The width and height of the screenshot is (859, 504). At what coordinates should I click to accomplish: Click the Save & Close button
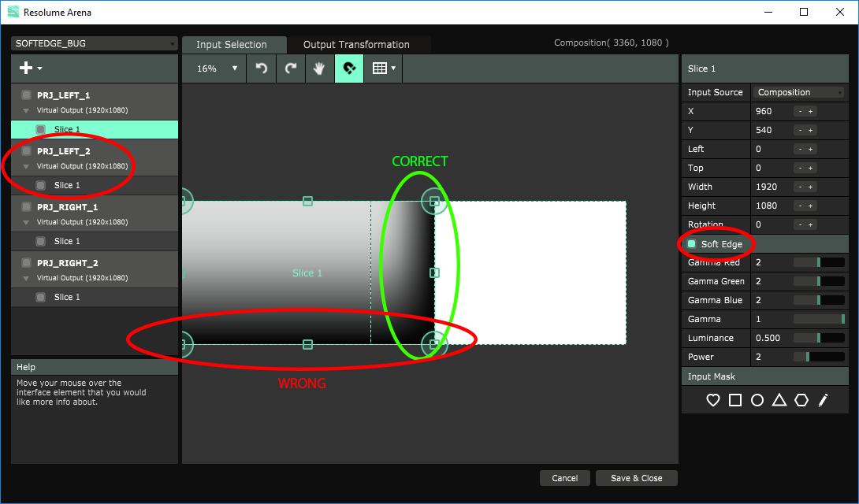tap(636, 478)
